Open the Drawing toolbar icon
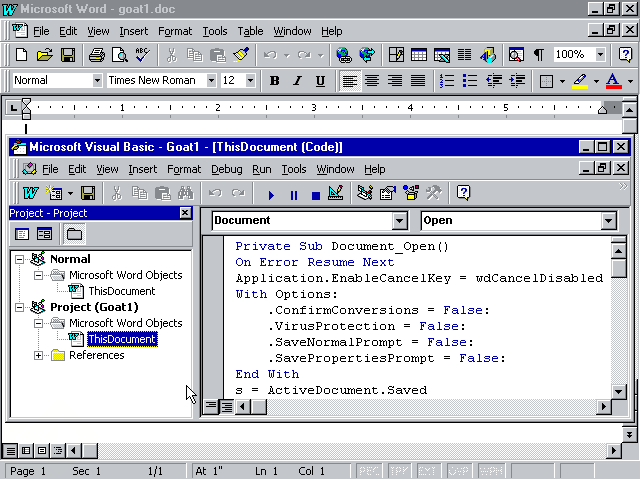The image size is (640, 480). point(488,55)
